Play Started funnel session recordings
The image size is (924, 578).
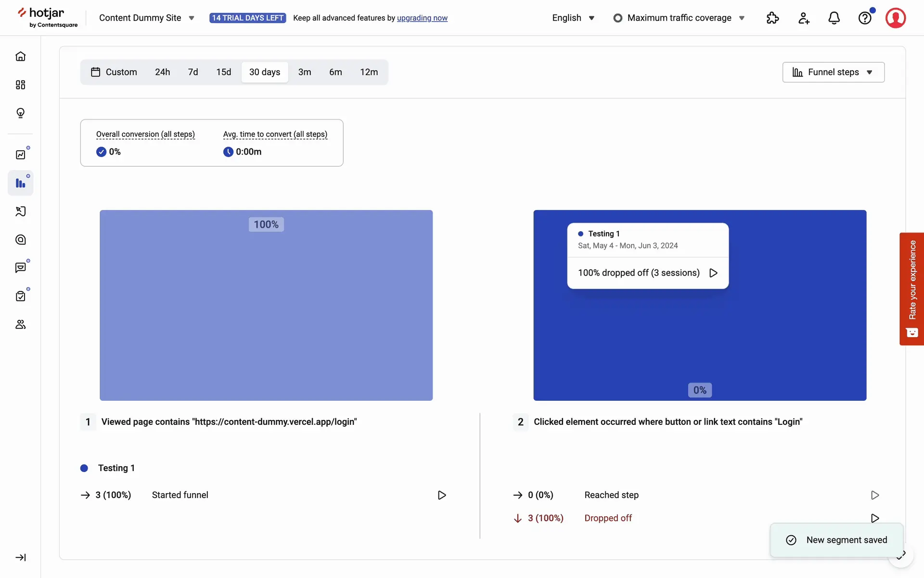(x=441, y=495)
